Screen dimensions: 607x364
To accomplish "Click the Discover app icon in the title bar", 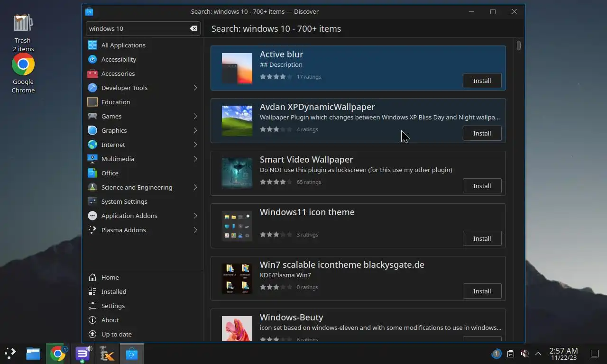I will 89,11.
